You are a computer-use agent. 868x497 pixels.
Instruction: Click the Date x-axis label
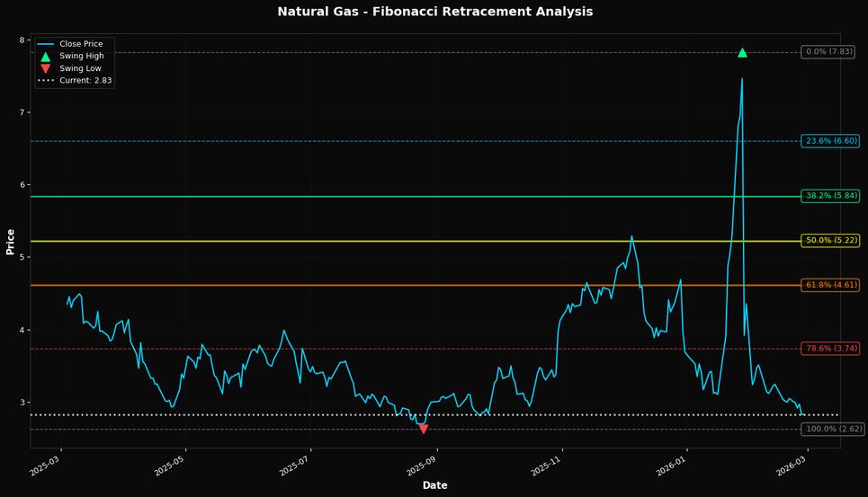(x=435, y=485)
